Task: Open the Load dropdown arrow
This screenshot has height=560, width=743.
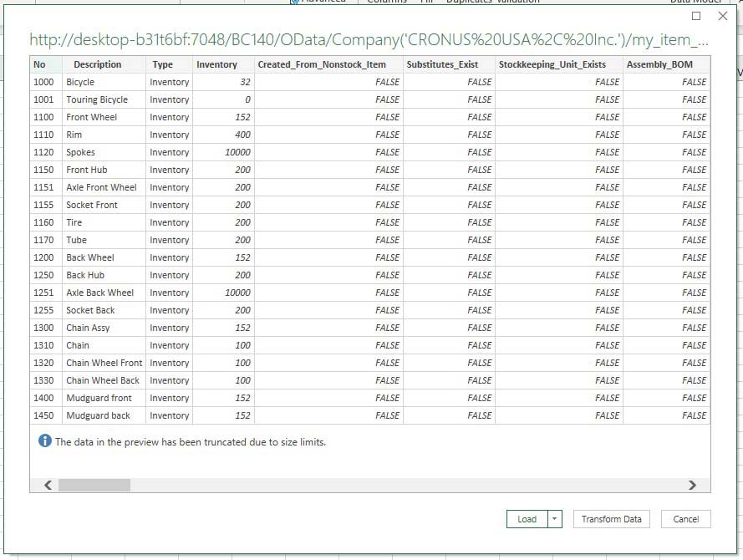Action: 555,519
